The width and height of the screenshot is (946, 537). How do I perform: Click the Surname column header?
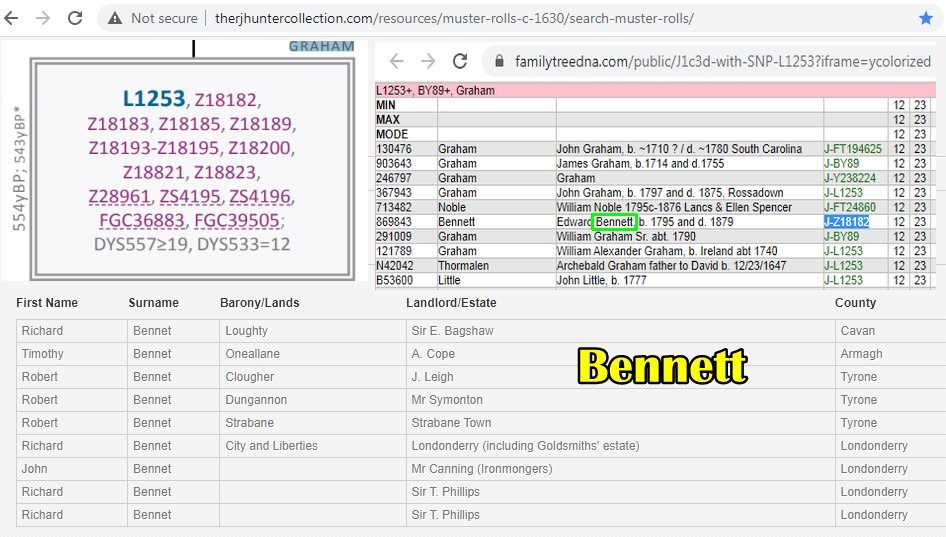coord(153,303)
